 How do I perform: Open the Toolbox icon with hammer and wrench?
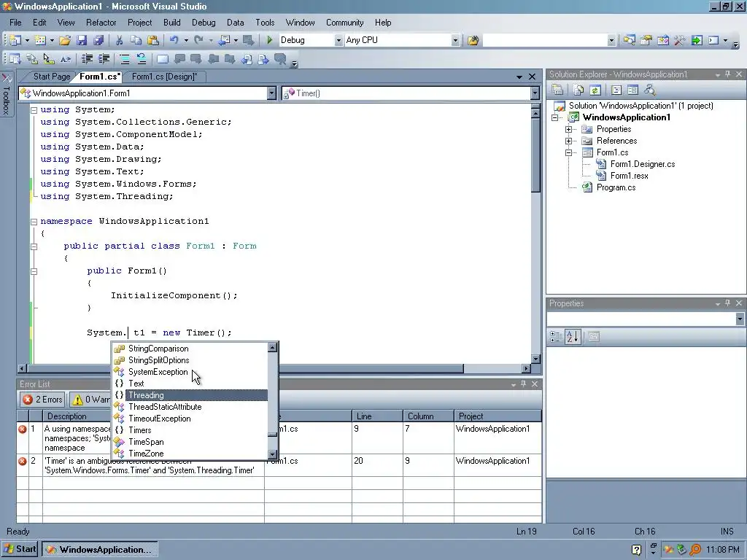(679, 41)
